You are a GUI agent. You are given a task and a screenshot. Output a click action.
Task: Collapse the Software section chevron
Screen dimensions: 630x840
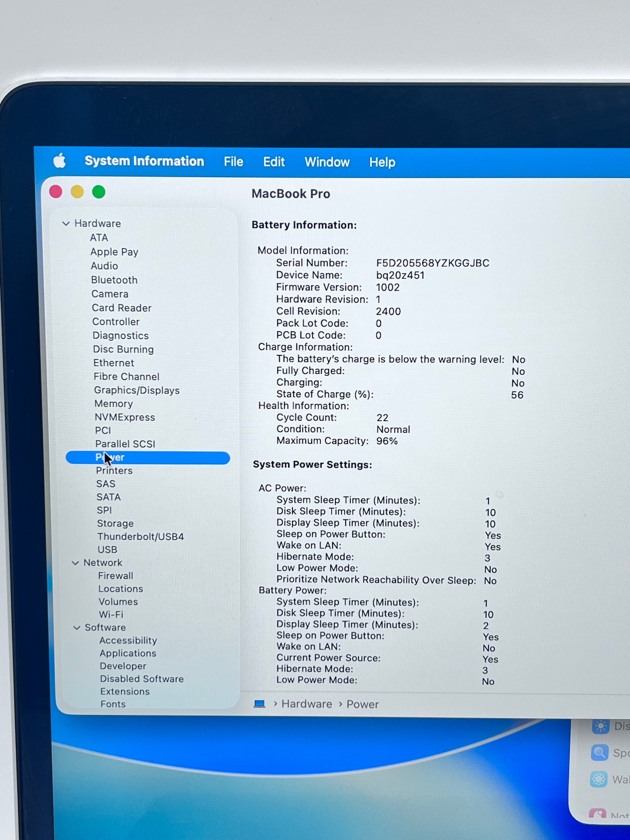coord(77,628)
